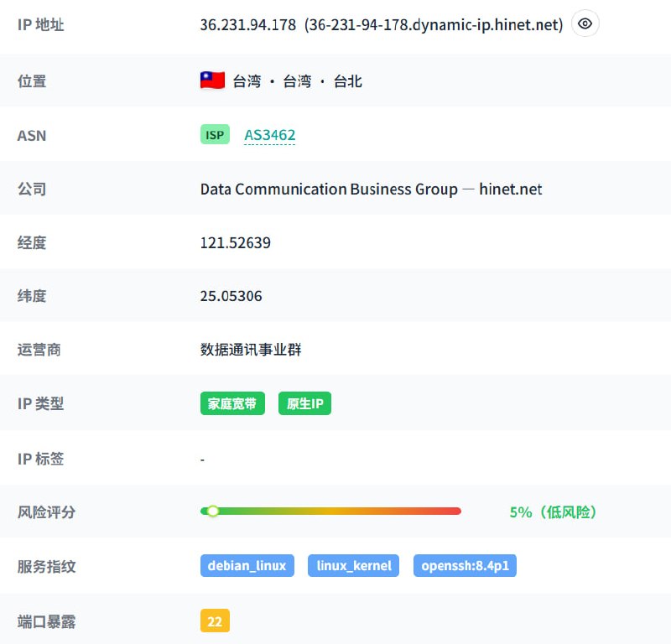Click the 家庭宽带 tag
The image size is (671, 644).
coord(232,403)
